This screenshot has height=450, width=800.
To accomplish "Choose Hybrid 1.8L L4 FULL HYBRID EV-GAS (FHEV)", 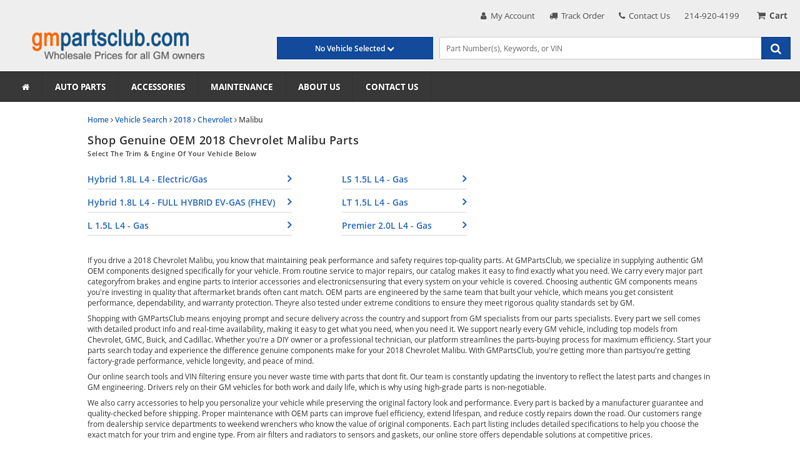I will [181, 203].
